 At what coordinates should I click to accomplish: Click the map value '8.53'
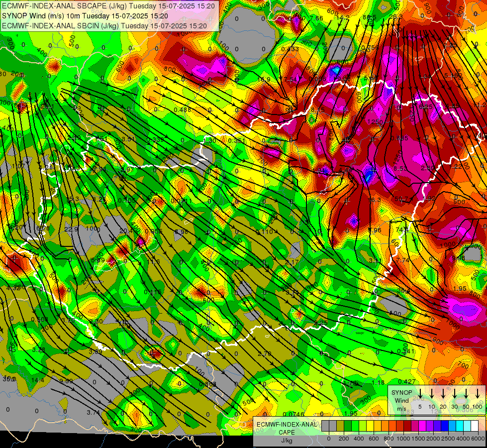[400, 168]
